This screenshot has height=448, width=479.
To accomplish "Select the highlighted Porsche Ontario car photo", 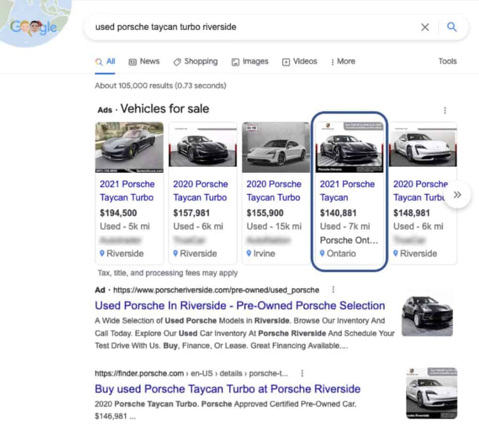I will coord(350,147).
